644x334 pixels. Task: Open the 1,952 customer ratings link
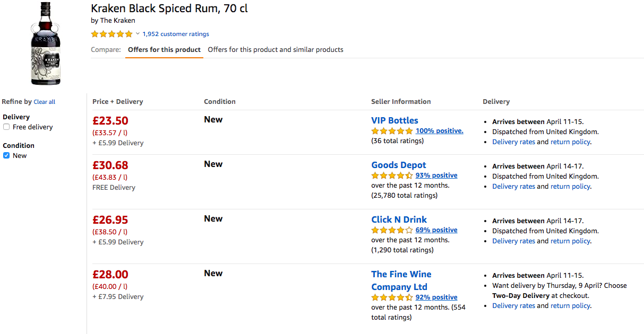(176, 34)
